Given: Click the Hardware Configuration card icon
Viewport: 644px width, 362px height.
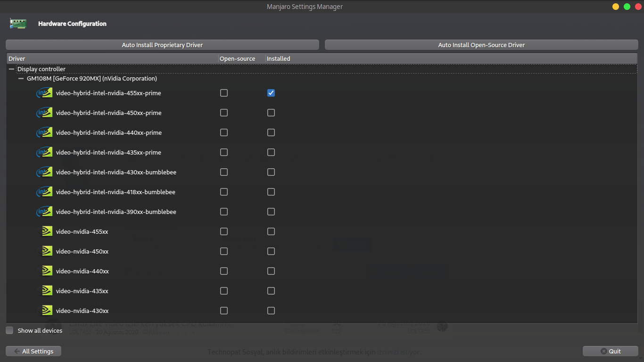Looking at the screenshot, I should point(18,24).
